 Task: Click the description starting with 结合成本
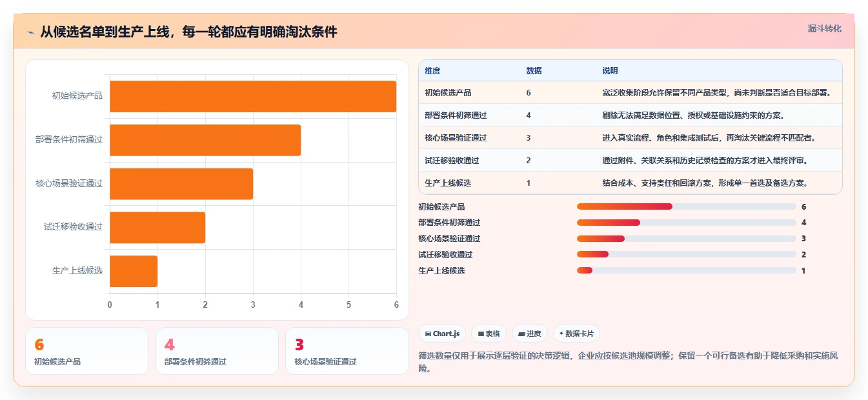click(705, 183)
